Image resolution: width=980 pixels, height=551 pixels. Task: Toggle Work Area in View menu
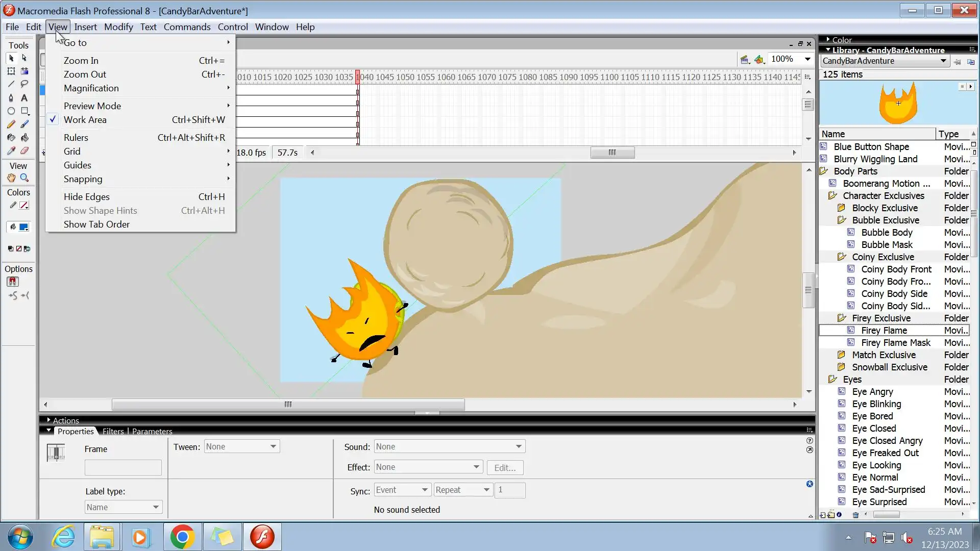click(x=85, y=120)
